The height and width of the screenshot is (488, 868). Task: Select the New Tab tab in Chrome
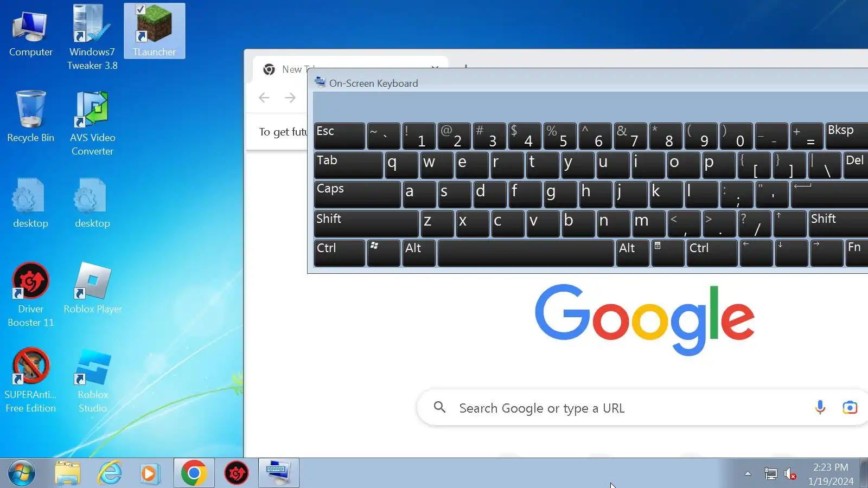pyautogui.click(x=350, y=69)
